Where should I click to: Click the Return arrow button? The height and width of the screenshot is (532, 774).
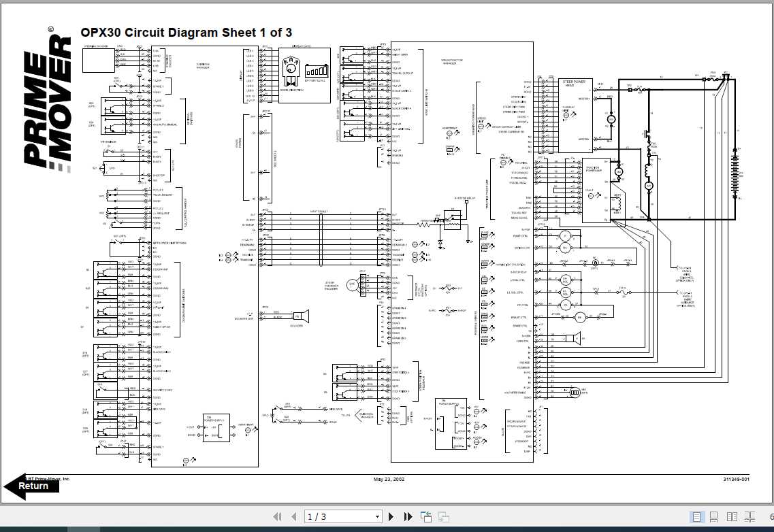31,486
